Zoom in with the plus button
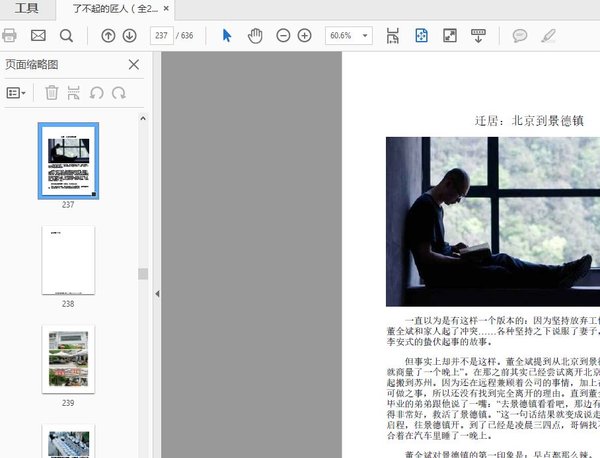The width and height of the screenshot is (600, 458). pyautogui.click(x=305, y=36)
